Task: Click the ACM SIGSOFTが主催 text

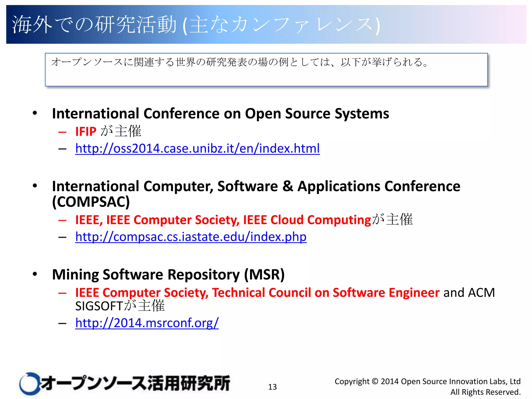Action: tap(119, 306)
